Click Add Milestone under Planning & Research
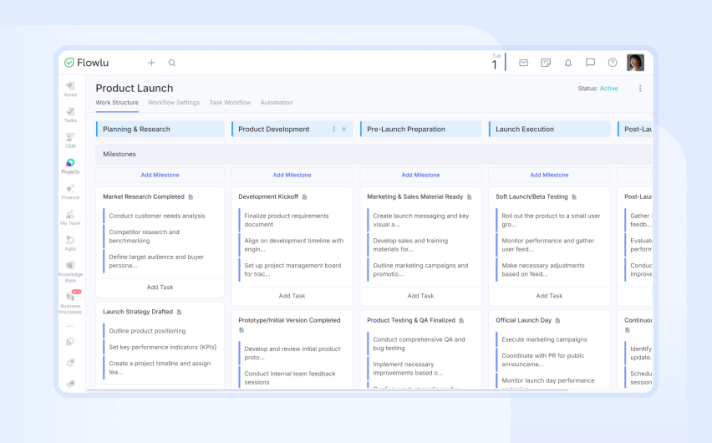 160,175
